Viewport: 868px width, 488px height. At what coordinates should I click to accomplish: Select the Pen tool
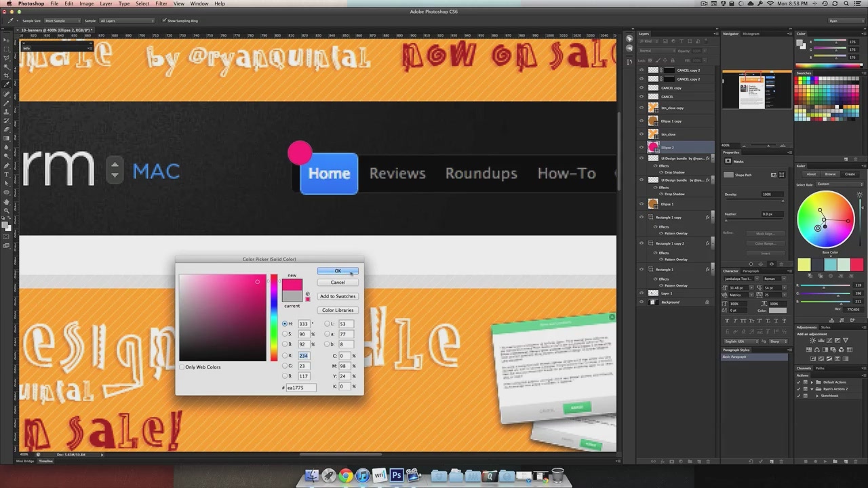pyautogui.click(x=7, y=165)
